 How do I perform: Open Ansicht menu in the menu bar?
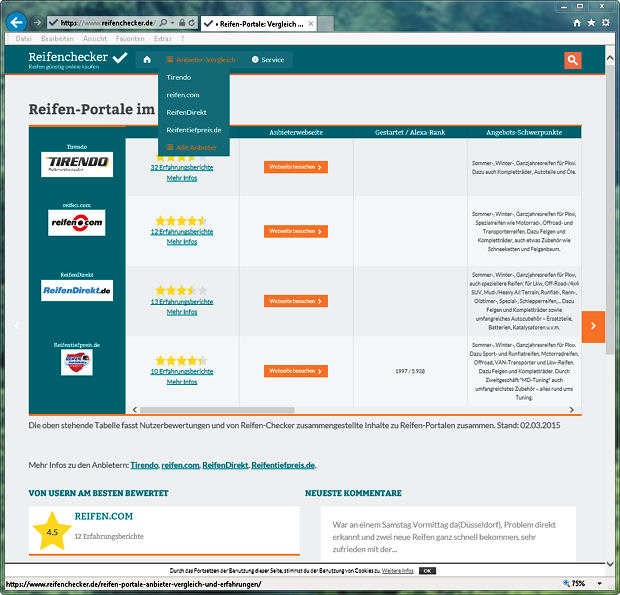[x=95, y=39]
